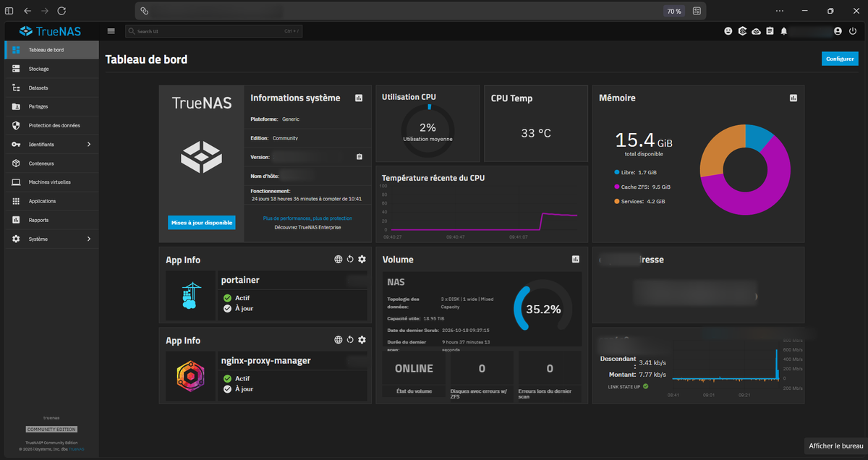
Task: Click the TrueNAS logo in header
Action: [x=50, y=31]
